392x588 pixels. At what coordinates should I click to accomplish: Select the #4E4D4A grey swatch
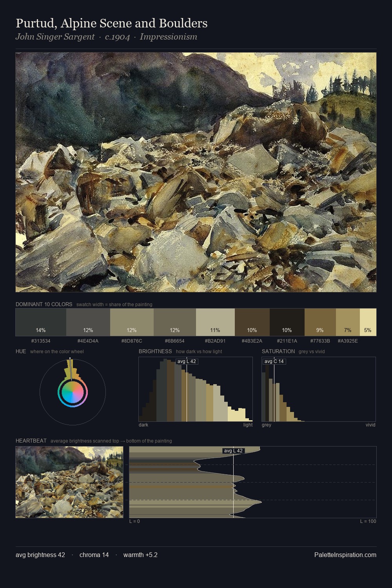click(88, 322)
